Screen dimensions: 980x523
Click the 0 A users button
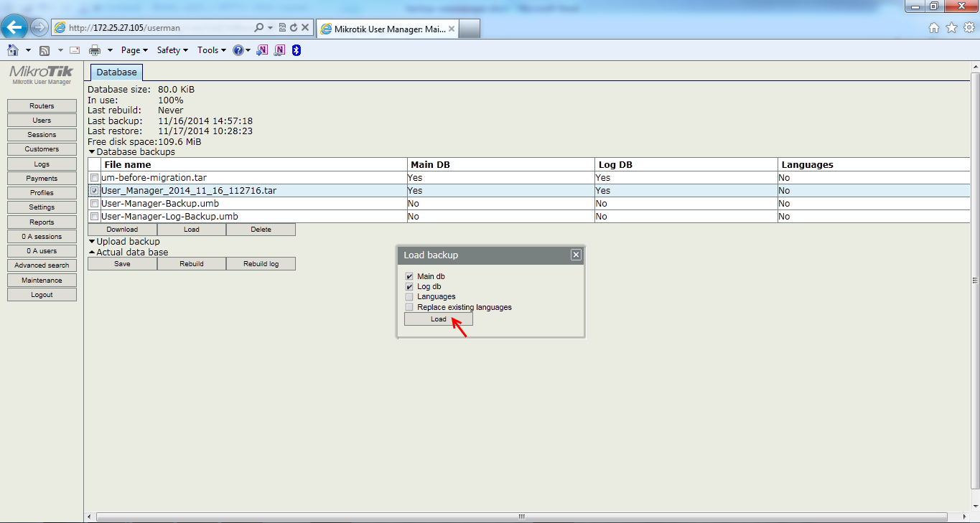(42, 251)
